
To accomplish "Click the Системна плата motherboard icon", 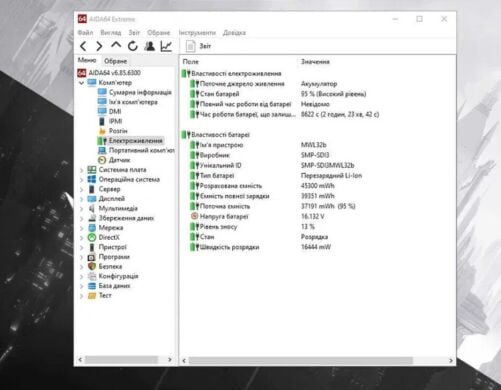I will tap(92, 170).
